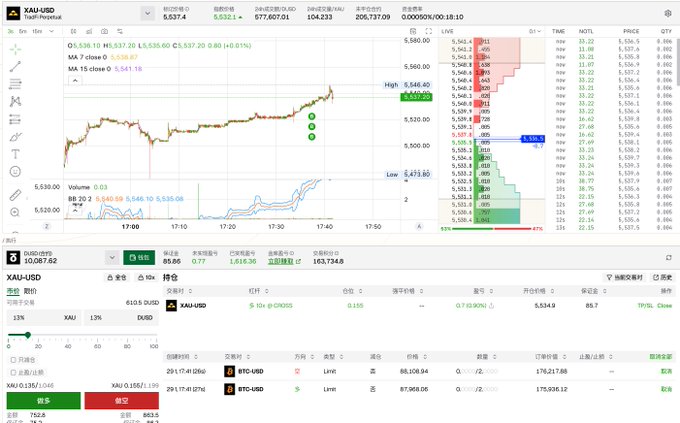Open the timeframe interval dropdown chevron
The width and height of the screenshot is (680, 423).
coord(52,31)
